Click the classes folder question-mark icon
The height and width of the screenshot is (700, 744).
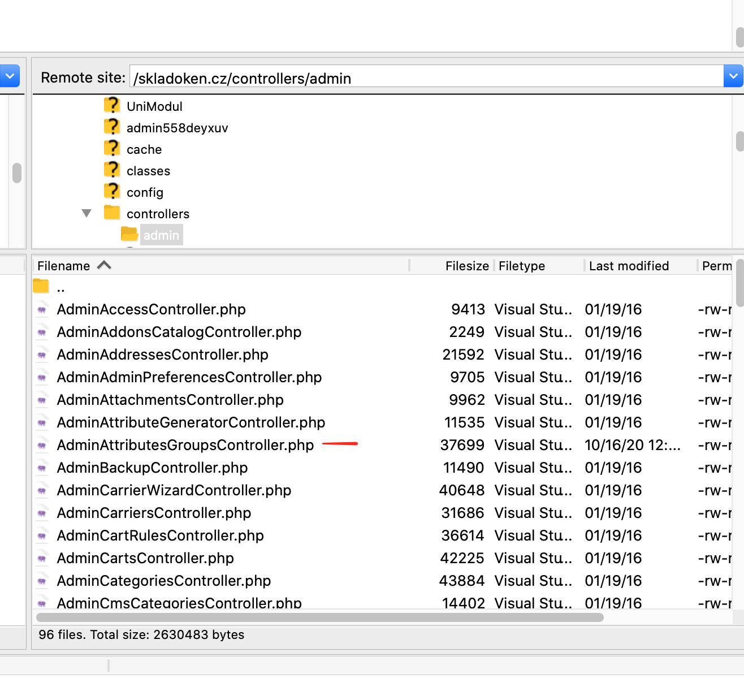[x=112, y=170]
